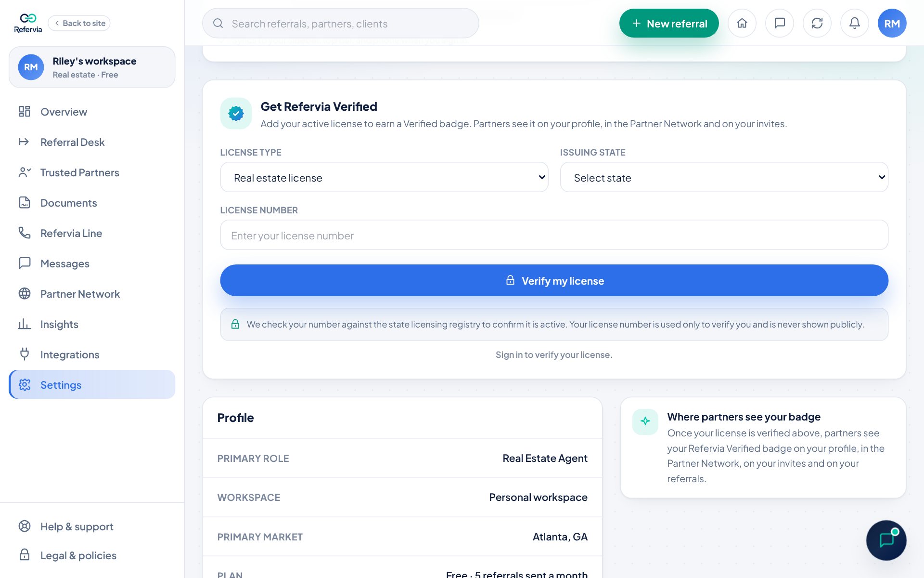Open Partner Network
The image size is (924, 578).
[x=92, y=294]
